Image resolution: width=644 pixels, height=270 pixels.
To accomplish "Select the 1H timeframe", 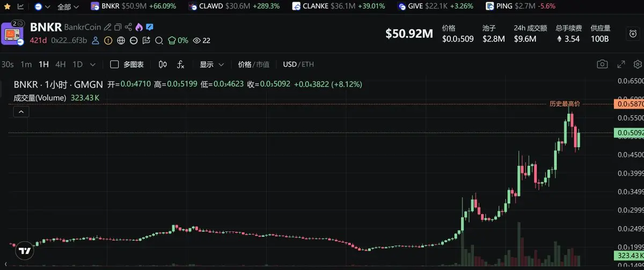I will point(43,64).
